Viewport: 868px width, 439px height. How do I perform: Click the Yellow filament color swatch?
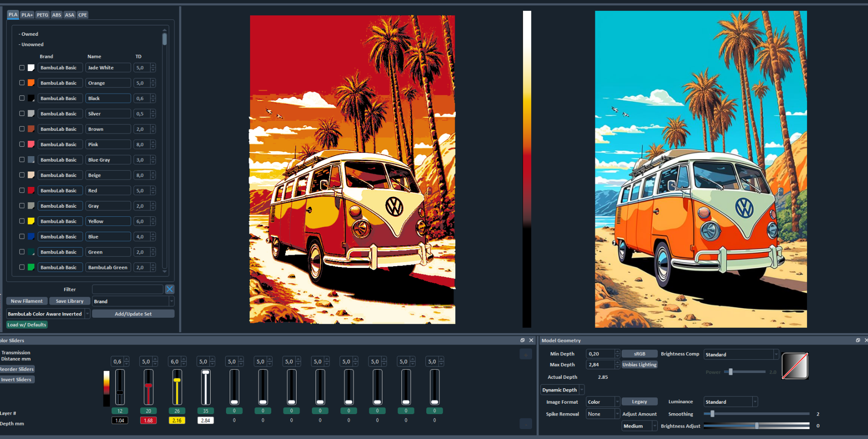point(31,221)
